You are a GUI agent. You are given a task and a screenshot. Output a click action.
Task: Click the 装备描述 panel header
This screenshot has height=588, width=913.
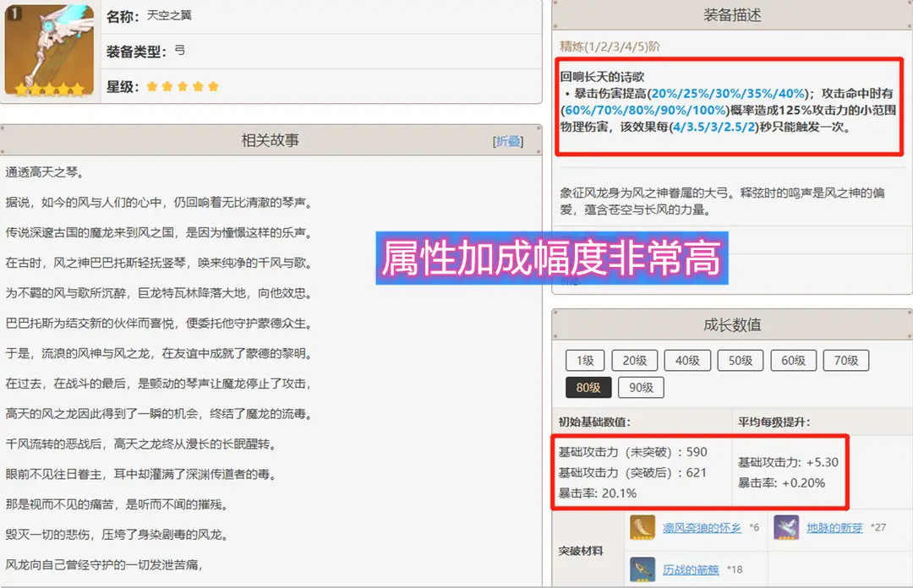(x=732, y=15)
